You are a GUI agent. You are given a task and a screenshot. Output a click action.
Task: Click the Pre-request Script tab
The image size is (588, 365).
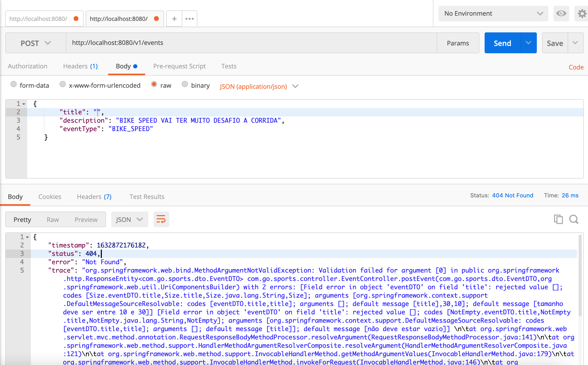click(179, 66)
